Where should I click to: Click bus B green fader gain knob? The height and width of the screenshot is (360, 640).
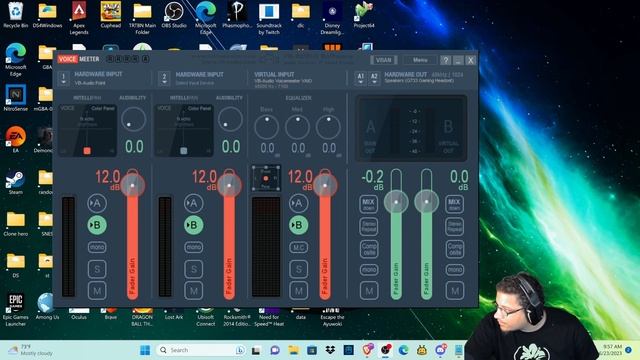click(427, 202)
